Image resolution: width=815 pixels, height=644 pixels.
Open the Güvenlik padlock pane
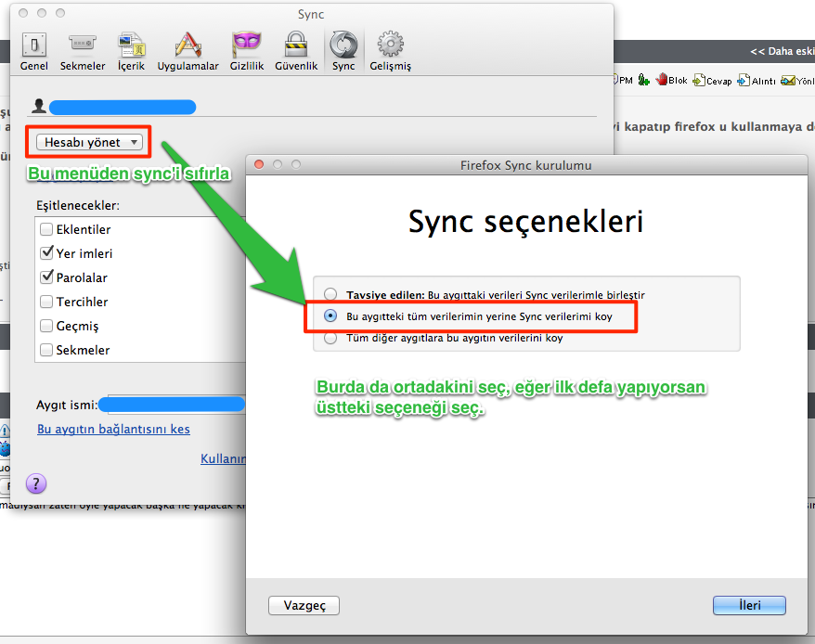pyautogui.click(x=296, y=51)
